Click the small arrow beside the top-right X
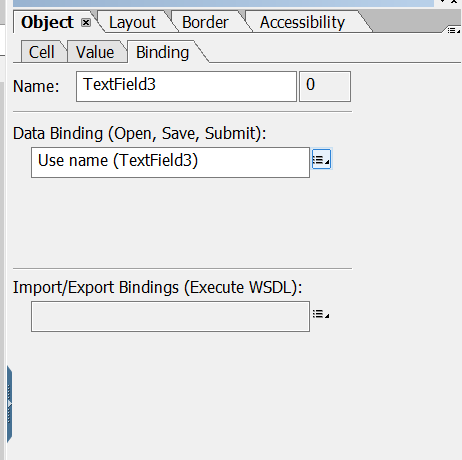462x460 pixels. tap(443, 1)
